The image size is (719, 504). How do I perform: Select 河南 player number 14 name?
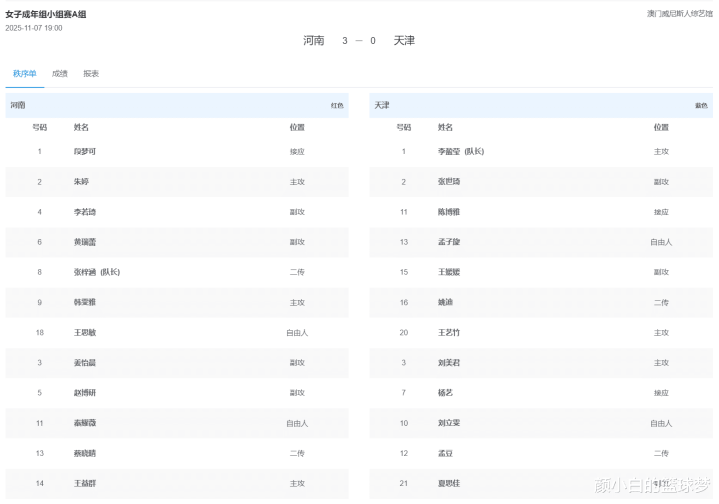coord(85,483)
